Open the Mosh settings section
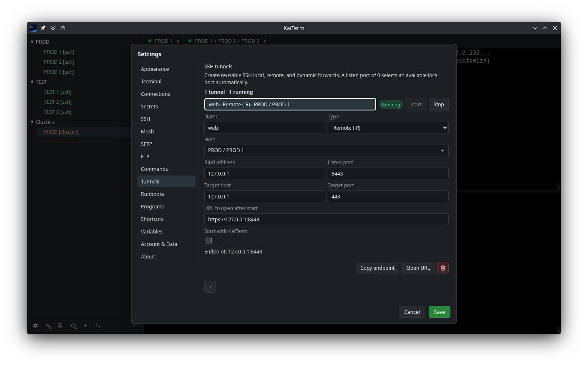The image size is (588, 366). click(x=166, y=131)
